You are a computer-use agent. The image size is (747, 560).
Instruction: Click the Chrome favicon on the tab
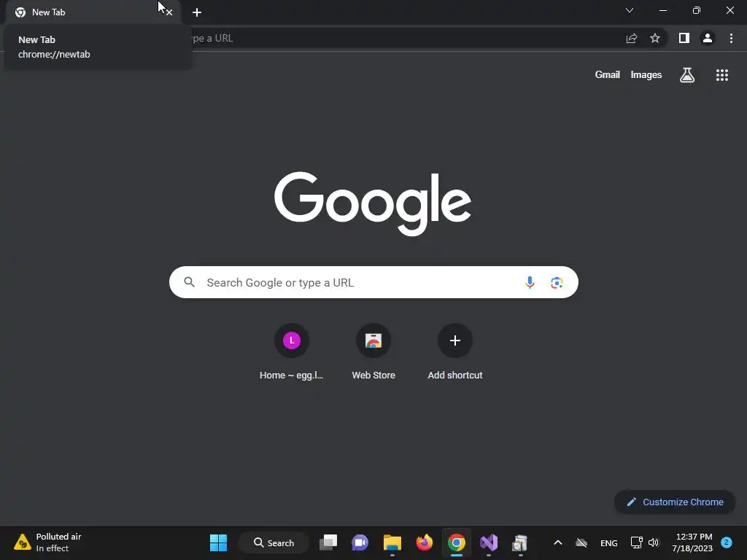point(20,12)
